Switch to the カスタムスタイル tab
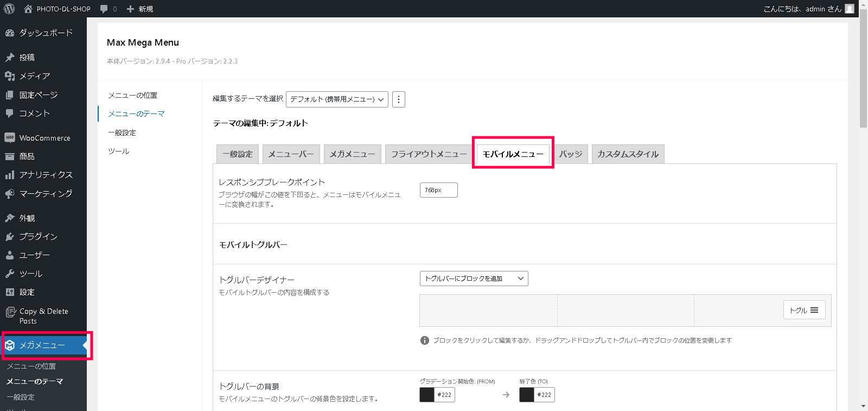Viewport: 868px width, 411px height. tap(628, 154)
